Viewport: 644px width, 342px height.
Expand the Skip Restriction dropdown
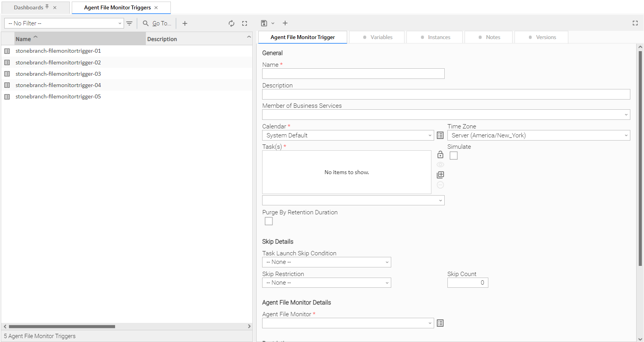326,283
